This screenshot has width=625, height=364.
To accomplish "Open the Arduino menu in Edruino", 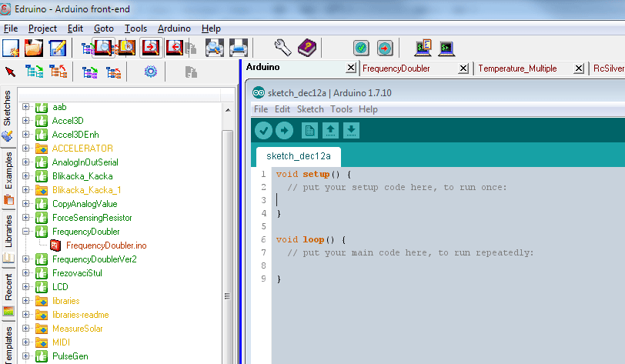I will [x=174, y=28].
